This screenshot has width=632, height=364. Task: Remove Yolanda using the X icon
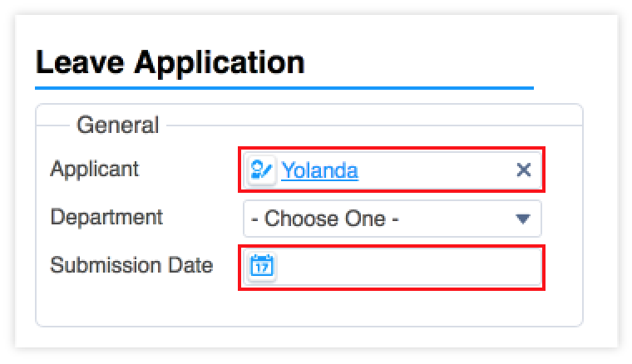pos(524,170)
